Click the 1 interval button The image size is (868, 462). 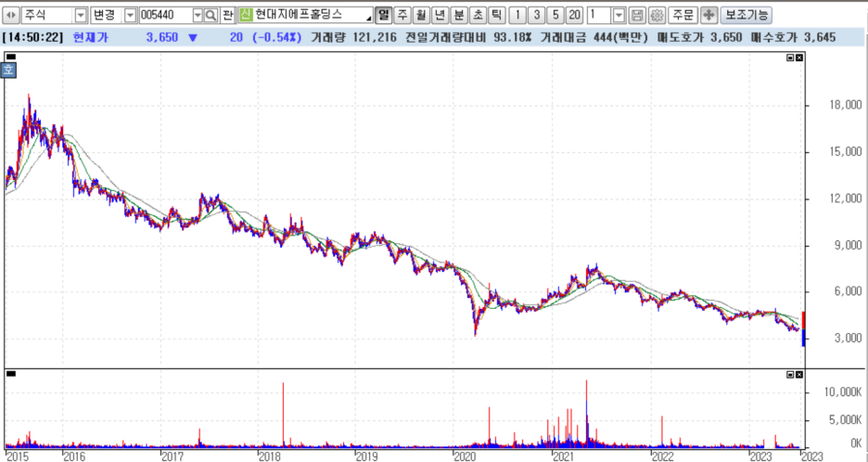(517, 16)
